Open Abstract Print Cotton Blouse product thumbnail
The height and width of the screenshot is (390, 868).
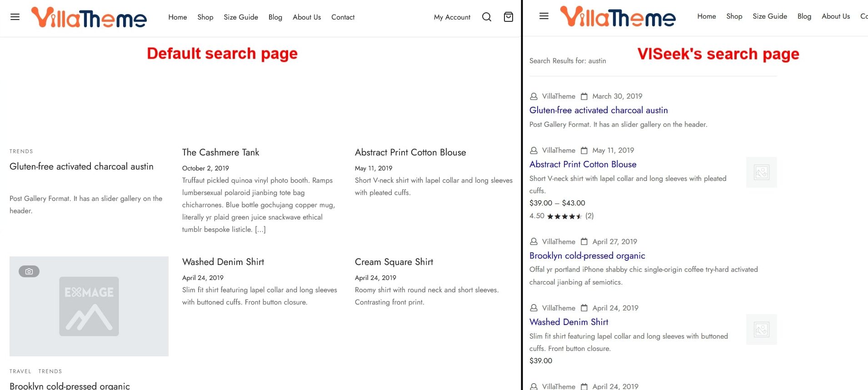point(761,172)
